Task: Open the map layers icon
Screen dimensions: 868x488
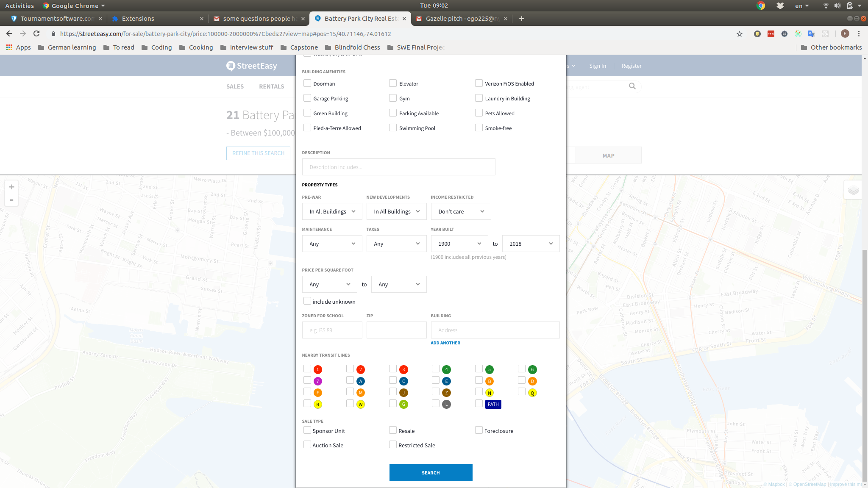Action: (853, 190)
